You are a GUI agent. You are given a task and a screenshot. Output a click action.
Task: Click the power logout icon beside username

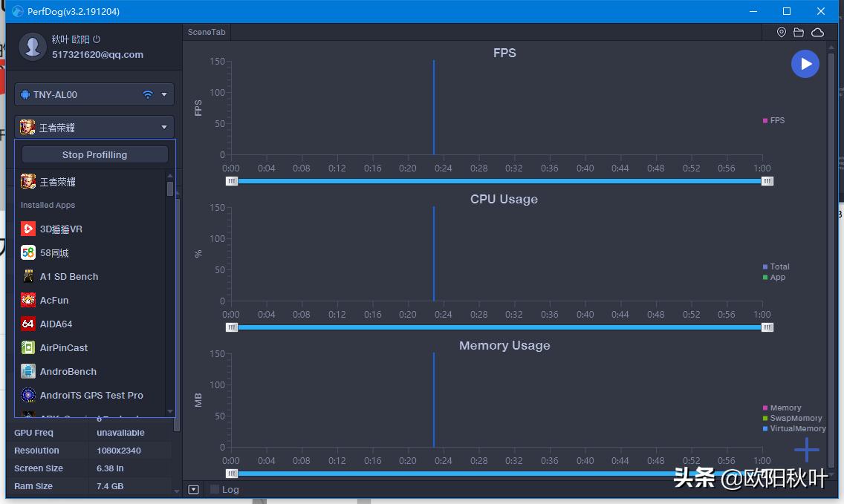pyautogui.click(x=97, y=39)
